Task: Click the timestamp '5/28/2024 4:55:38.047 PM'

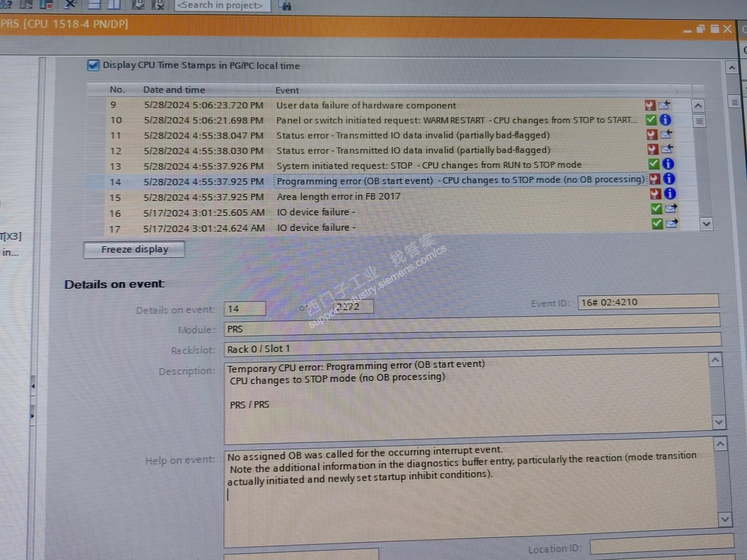Action: [203, 136]
